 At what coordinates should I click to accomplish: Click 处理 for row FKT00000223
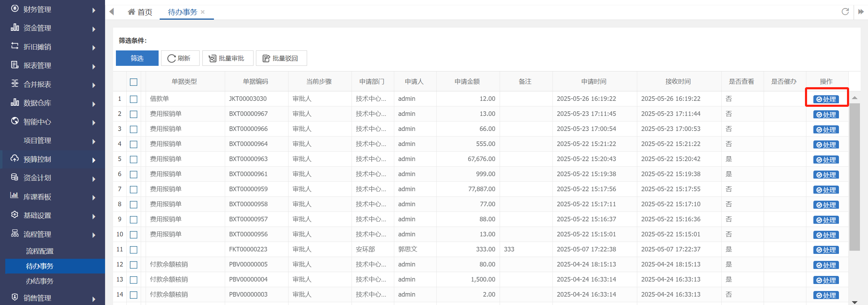pos(826,250)
